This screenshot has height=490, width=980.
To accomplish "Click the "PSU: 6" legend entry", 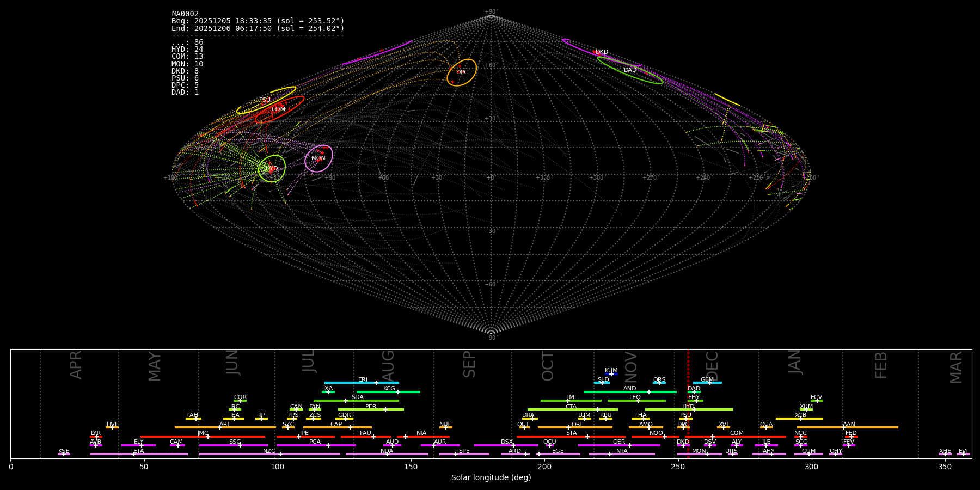I will click(185, 78).
